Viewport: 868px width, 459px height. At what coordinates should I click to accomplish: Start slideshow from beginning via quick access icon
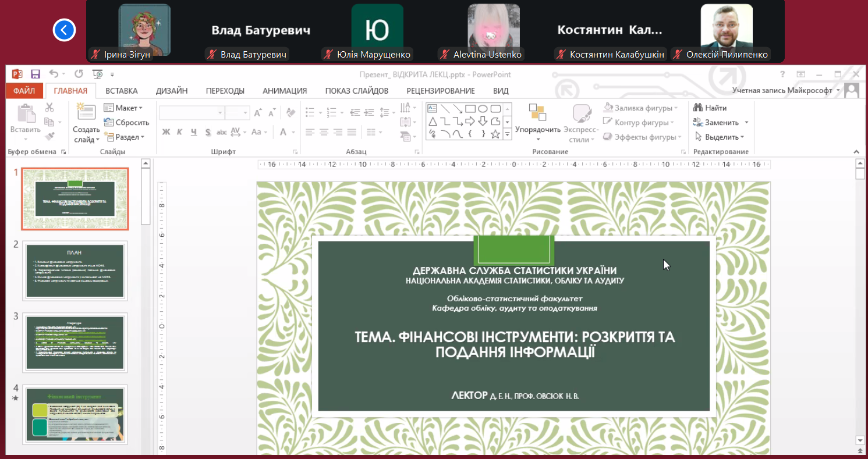[x=98, y=74]
